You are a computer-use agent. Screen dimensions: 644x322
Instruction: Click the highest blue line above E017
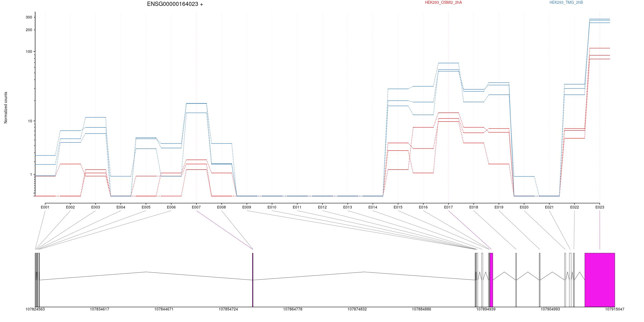(448, 63)
